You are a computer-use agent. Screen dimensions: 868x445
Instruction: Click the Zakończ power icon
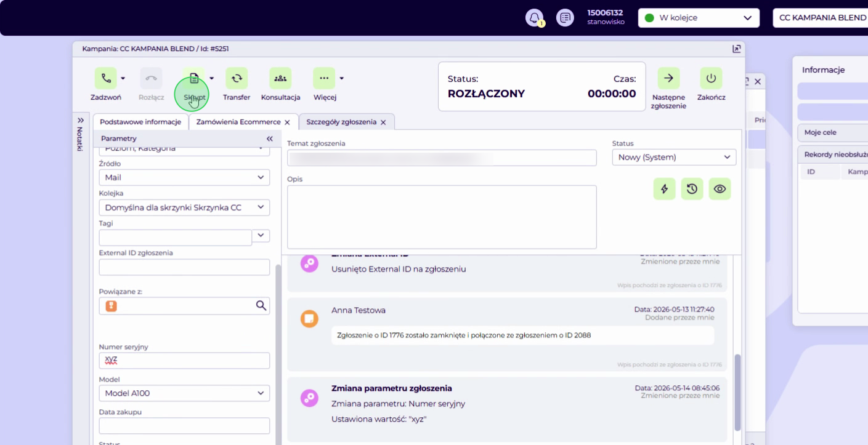(x=711, y=78)
